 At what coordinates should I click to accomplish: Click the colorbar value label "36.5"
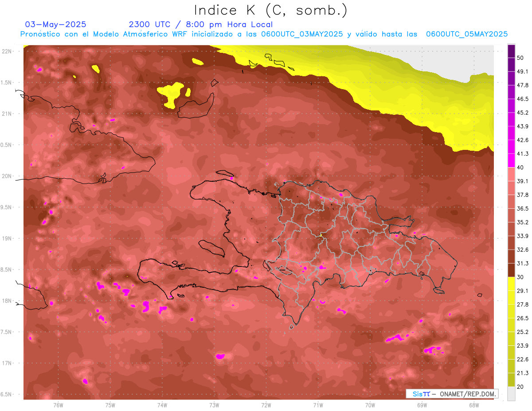click(x=522, y=208)
